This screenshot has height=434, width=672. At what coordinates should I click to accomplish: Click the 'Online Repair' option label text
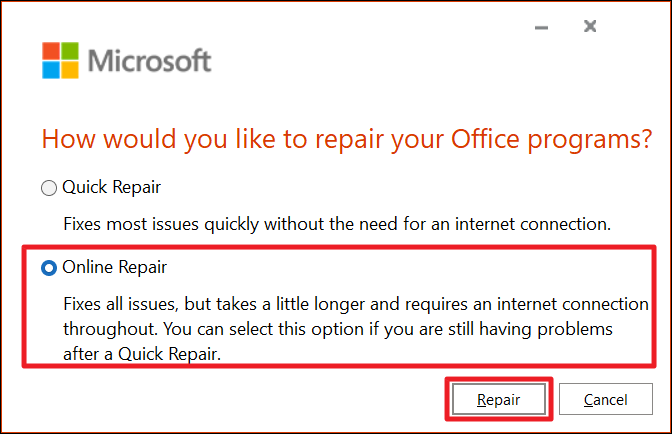(115, 268)
